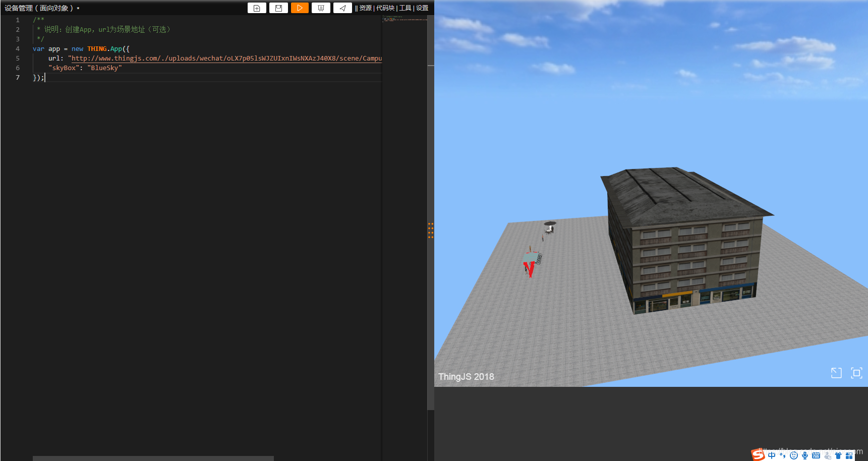Open the 资源 menu

(365, 8)
